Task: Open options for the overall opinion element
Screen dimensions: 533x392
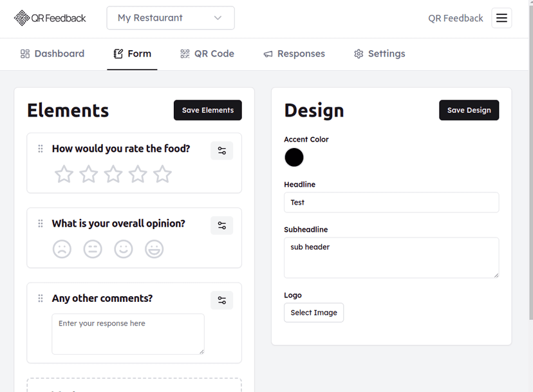Action: 221,225
